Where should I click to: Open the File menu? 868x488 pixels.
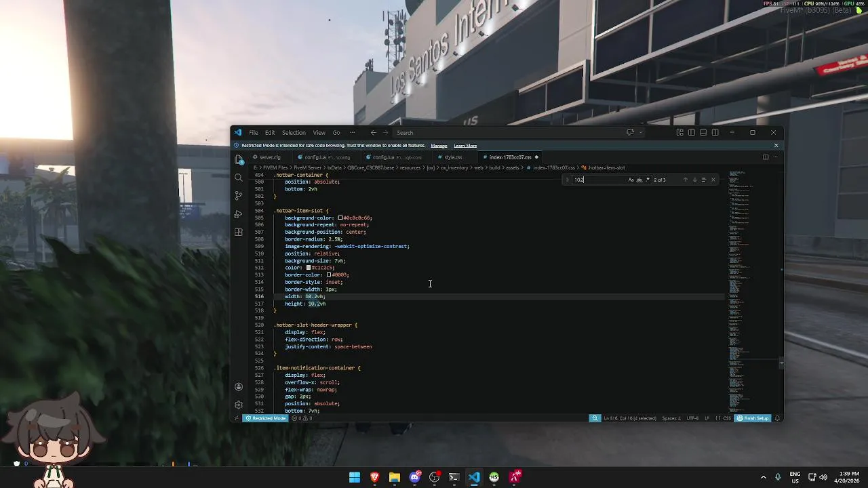[x=253, y=133]
